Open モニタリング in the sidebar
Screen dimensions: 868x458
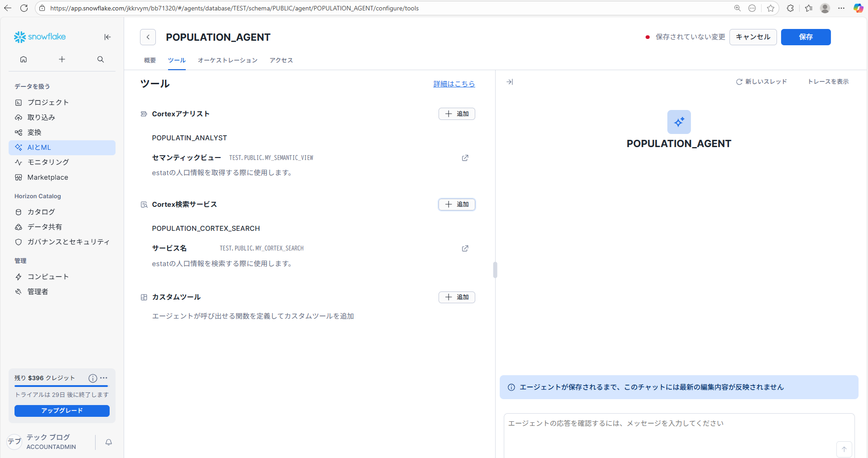point(62,162)
